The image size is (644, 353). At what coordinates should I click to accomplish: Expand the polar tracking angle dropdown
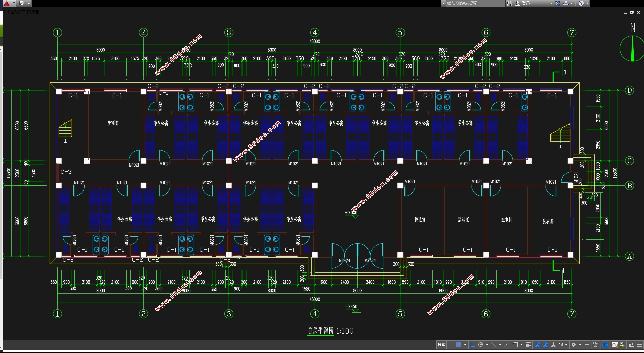point(487,345)
